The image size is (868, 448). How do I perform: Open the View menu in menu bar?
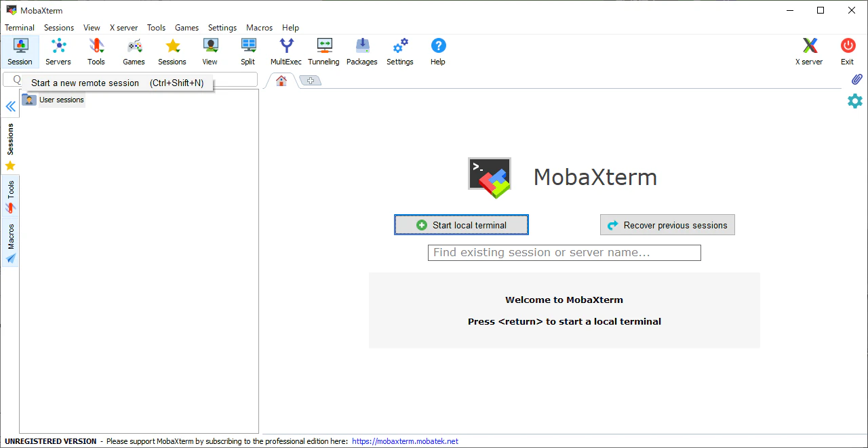92,28
